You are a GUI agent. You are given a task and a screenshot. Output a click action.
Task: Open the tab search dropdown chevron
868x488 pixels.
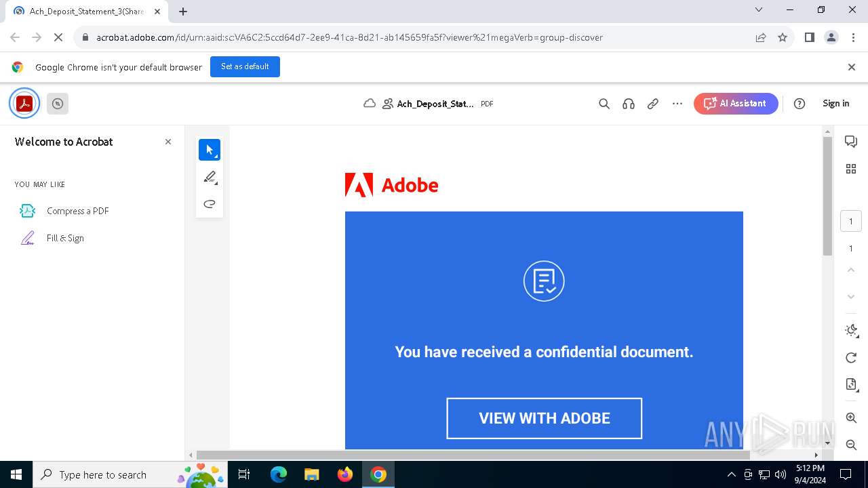[x=759, y=9]
